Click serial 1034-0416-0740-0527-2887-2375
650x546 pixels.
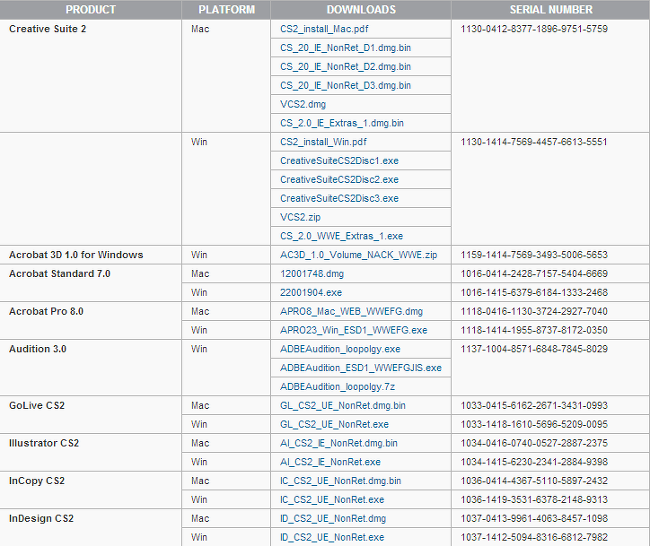pos(534,443)
